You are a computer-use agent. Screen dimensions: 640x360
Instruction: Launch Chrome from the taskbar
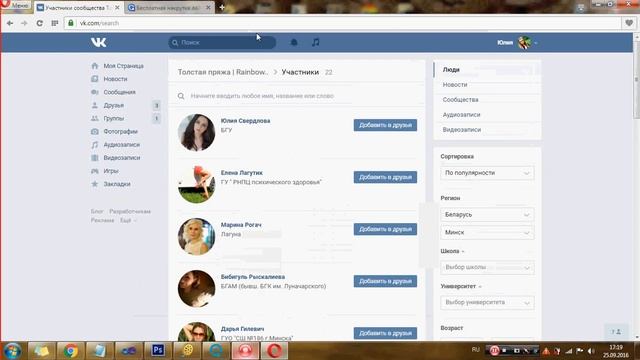click(x=71, y=351)
